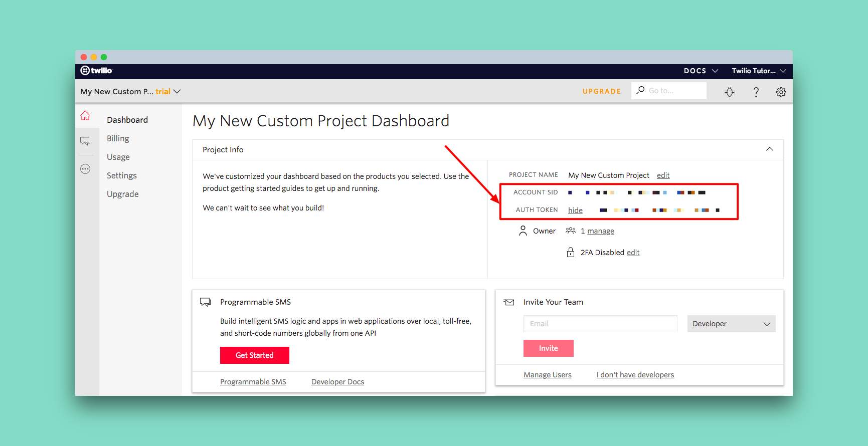Click the users group icon
The image size is (868, 446).
(571, 231)
